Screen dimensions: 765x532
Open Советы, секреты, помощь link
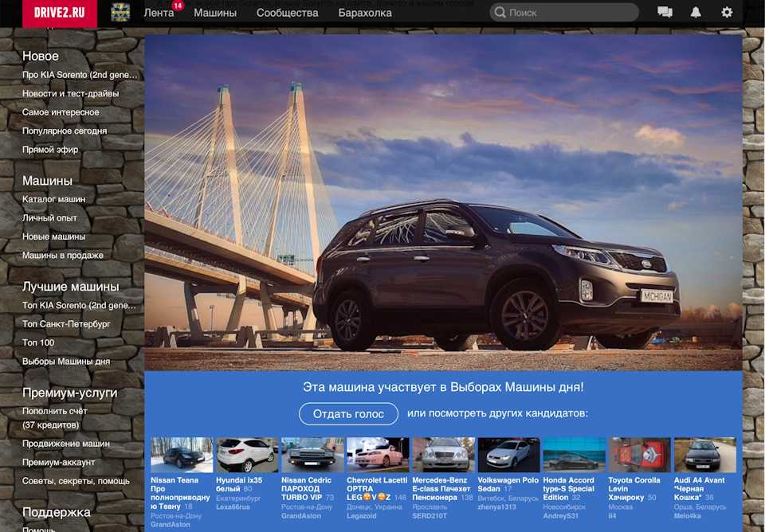76,481
